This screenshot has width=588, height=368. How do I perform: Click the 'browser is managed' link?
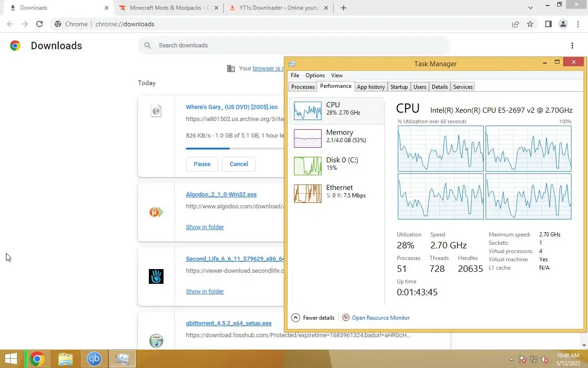coord(268,68)
